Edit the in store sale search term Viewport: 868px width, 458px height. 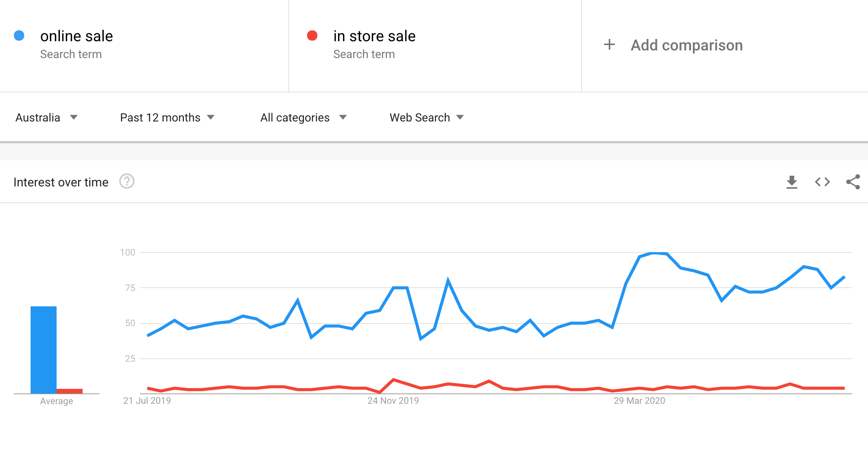click(374, 36)
